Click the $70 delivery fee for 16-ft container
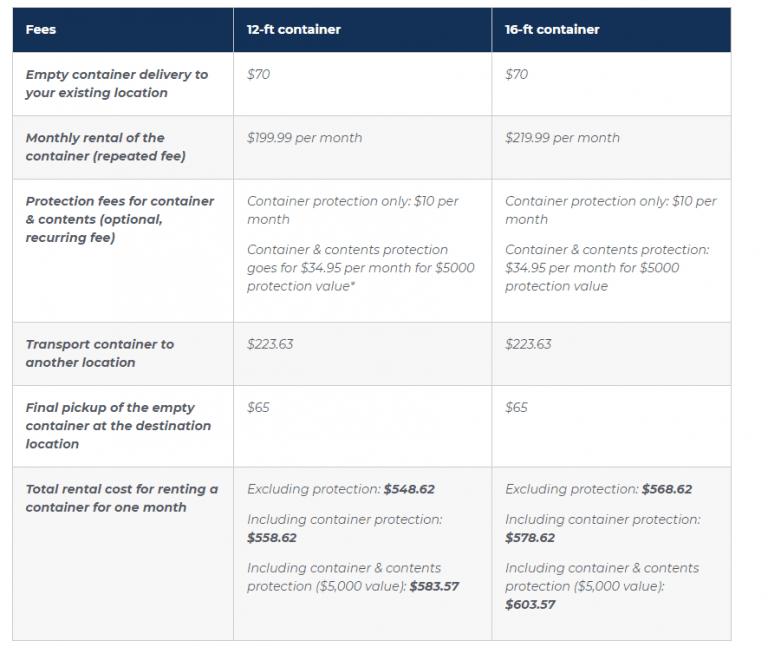The height and width of the screenshot is (647, 768). point(516,75)
